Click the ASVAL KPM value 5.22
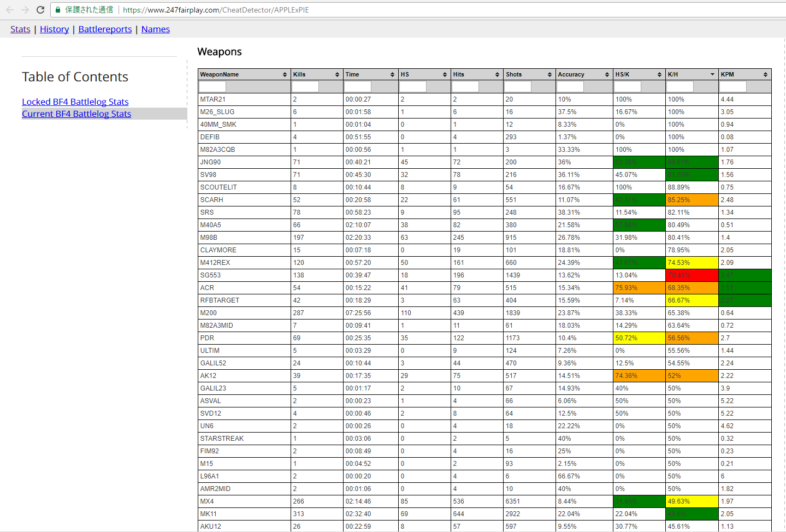The image size is (786, 532). (727, 401)
